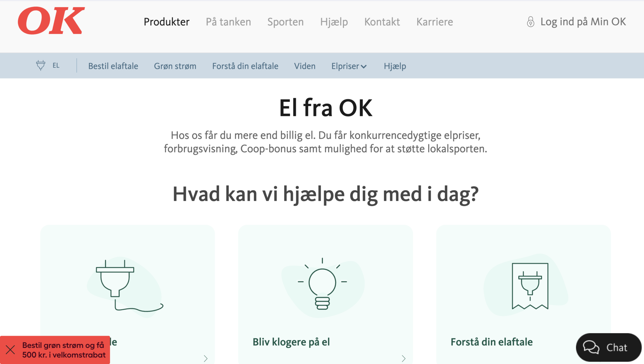Dismiss the 500 kr. velkomstrabat banner

[11, 349]
